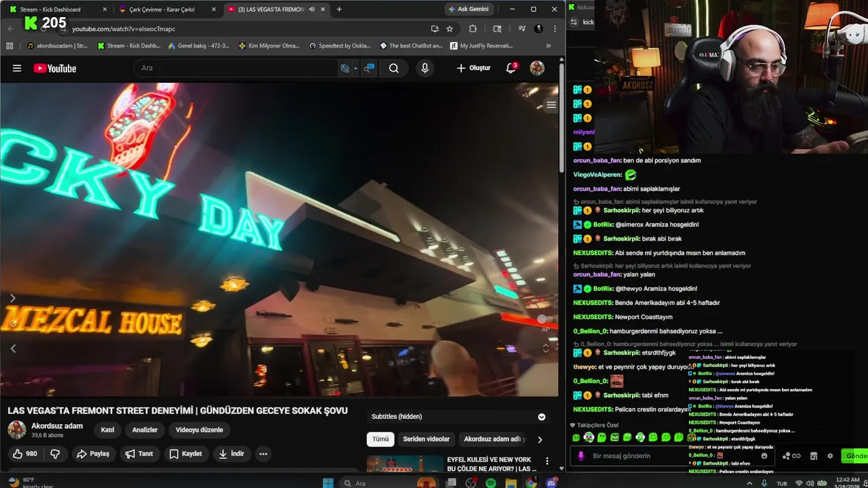Open a new Chrome tab
The width and height of the screenshot is (868, 488).
coord(339,9)
